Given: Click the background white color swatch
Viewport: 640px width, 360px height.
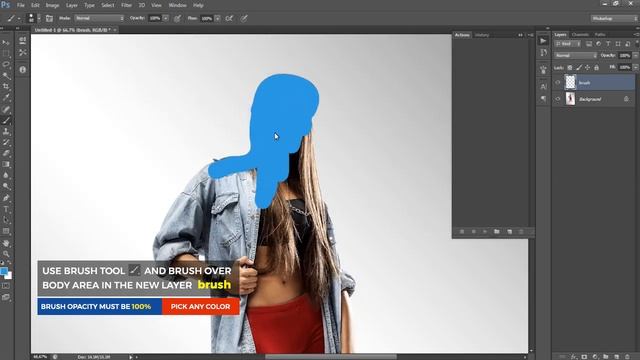Looking at the screenshot, I should pos(9,276).
